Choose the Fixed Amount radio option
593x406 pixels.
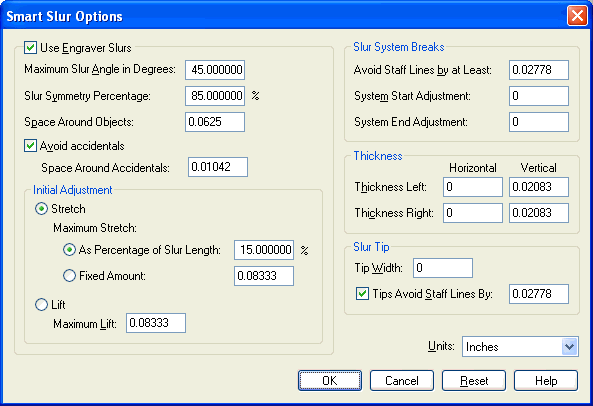pyautogui.click(x=69, y=276)
